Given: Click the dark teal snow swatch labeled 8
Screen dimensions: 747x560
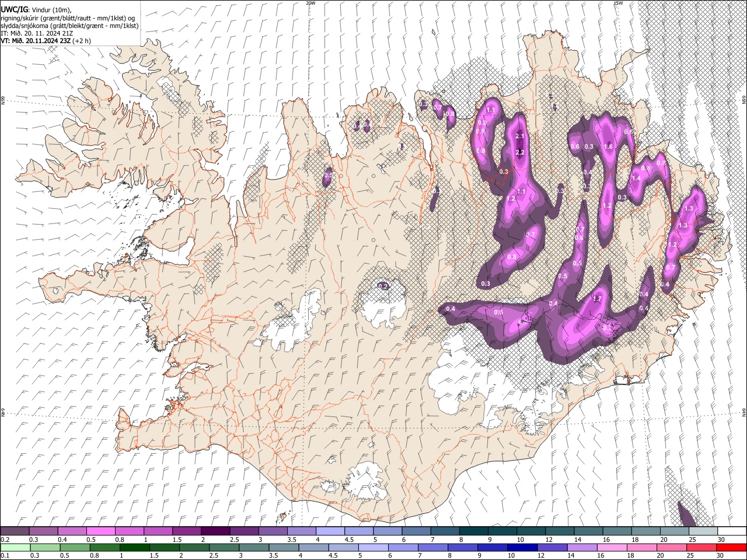Looking at the screenshot, I should (473, 531).
